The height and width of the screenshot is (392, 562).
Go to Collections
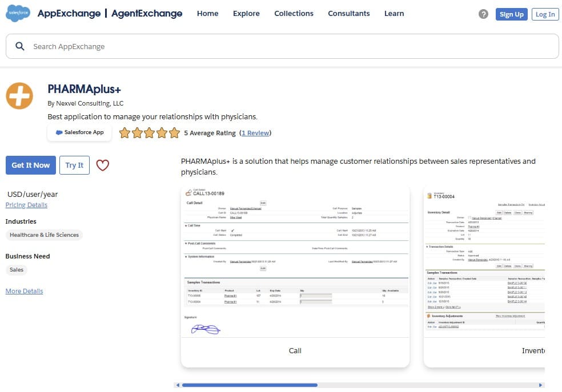point(294,14)
